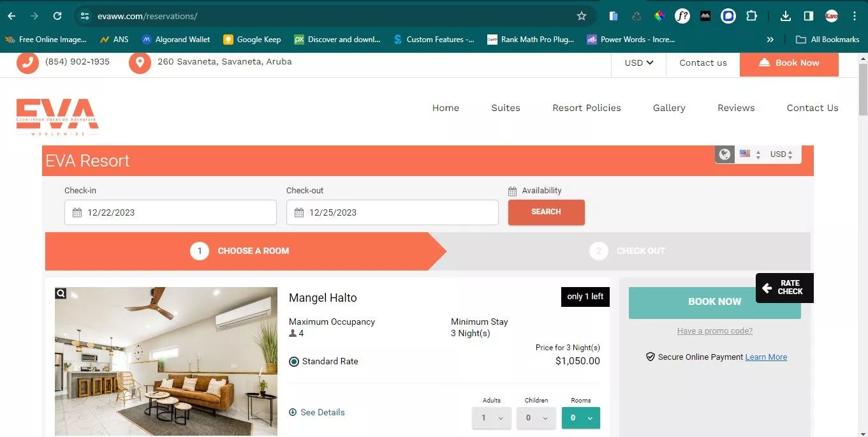Open the Reviews menu item
This screenshot has height=437, width=868.
point(735,108)
